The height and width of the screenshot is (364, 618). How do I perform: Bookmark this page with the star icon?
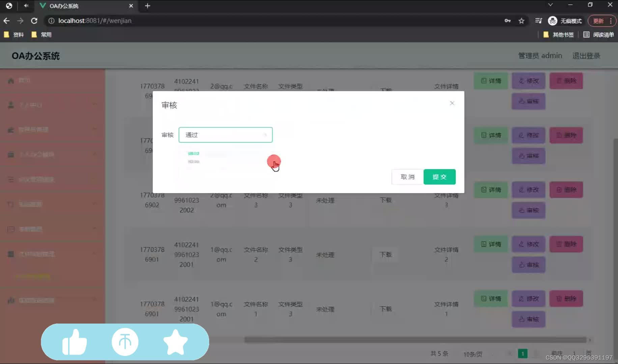(x=522, y=21)
